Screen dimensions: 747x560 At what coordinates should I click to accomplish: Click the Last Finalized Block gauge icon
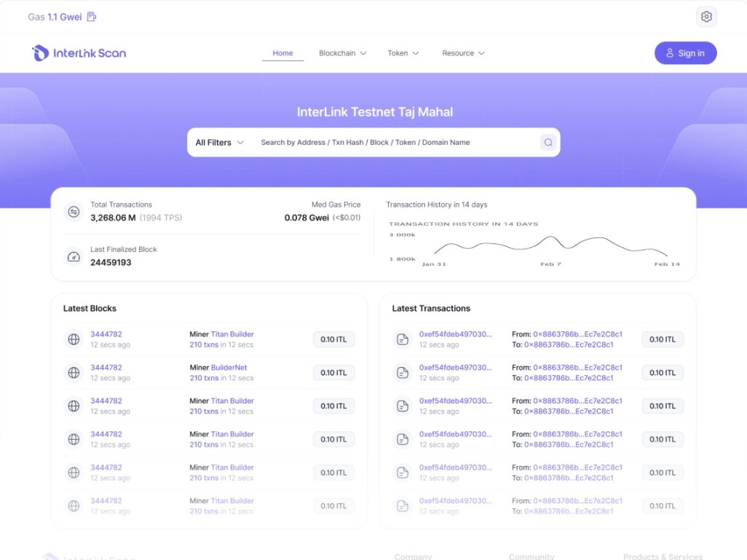(74, 256)
